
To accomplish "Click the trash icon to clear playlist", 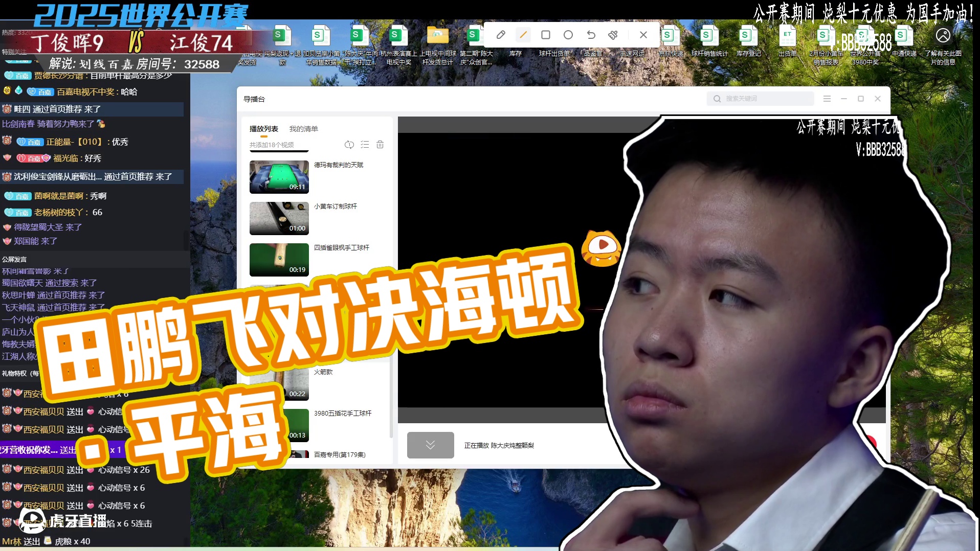I will tap(380, 145).
